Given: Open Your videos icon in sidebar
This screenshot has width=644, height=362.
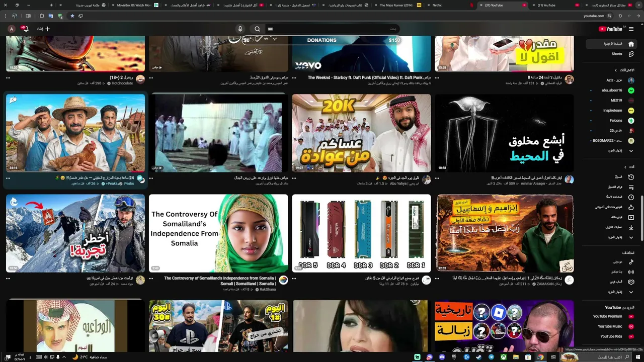Looking at the screenshot, I should pos(631,217).
